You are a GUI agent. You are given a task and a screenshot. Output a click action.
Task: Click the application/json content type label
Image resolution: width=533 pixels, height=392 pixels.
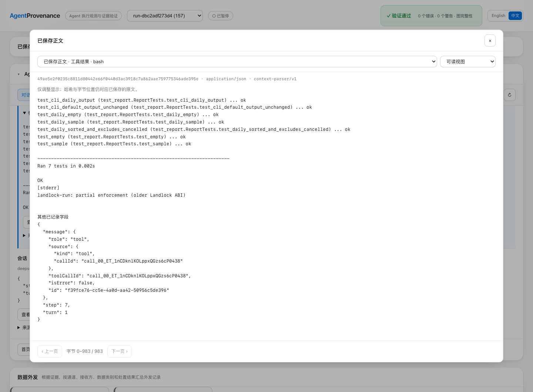(x=226, y=79)
